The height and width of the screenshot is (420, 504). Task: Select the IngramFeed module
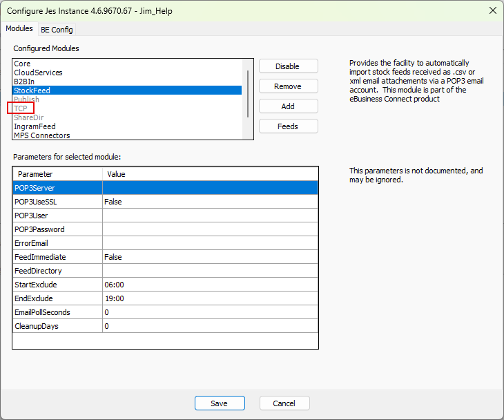pos(127,126)
